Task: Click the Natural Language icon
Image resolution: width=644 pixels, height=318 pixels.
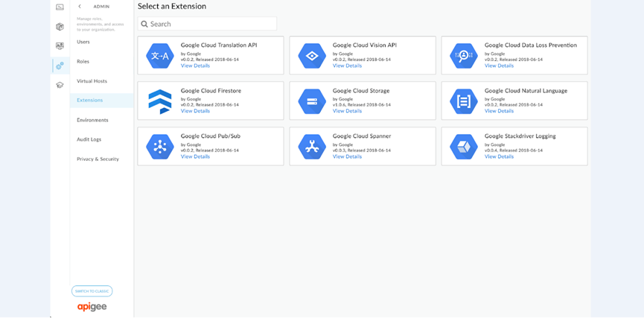Action: tap(464, 101)
